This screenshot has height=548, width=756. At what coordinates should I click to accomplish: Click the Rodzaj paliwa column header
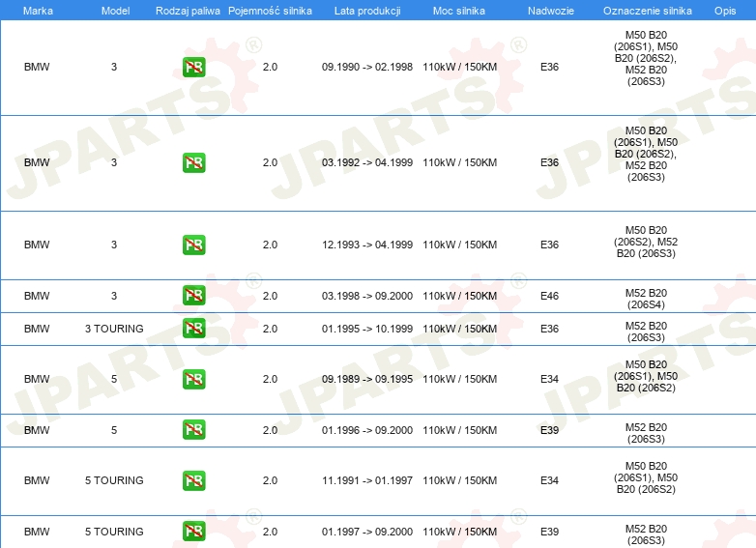pos(188,11)
